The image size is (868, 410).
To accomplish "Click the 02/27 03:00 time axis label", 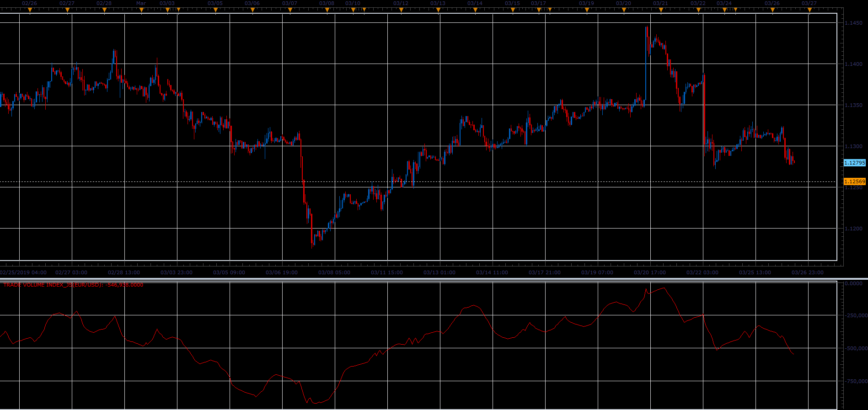I will pos(71,272).
